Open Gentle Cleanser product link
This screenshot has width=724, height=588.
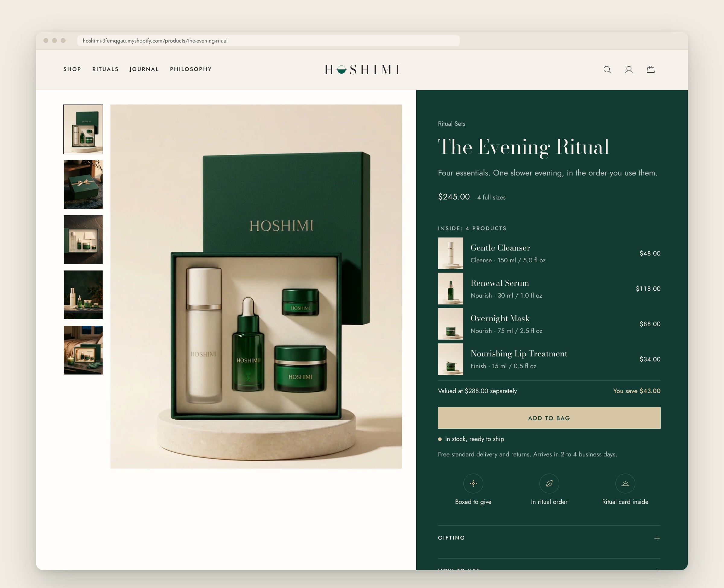click(x=500, y=248)
